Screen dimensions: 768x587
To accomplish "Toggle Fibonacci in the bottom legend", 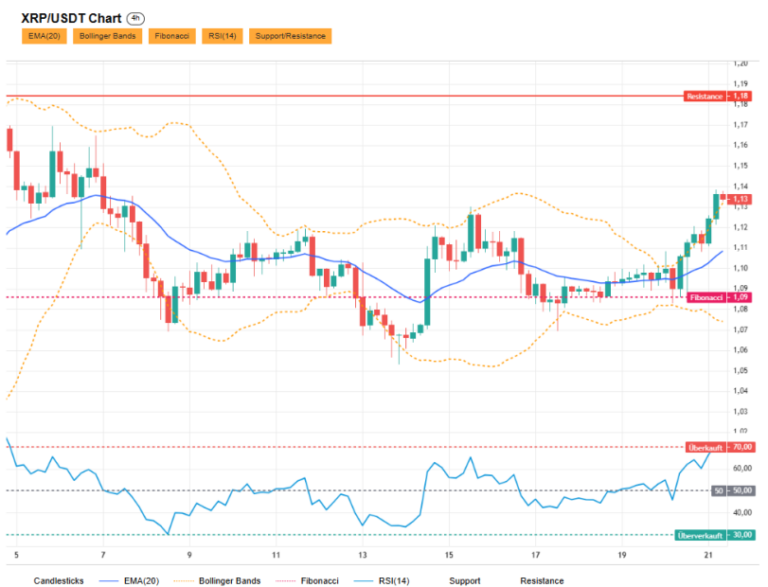I will pyautogui.click(x=320, y=581).
